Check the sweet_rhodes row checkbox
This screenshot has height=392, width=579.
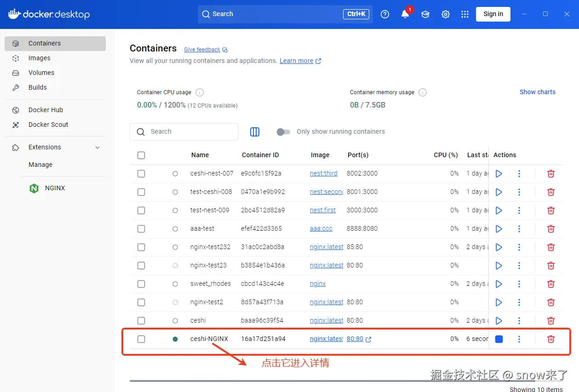click(141, 284)
